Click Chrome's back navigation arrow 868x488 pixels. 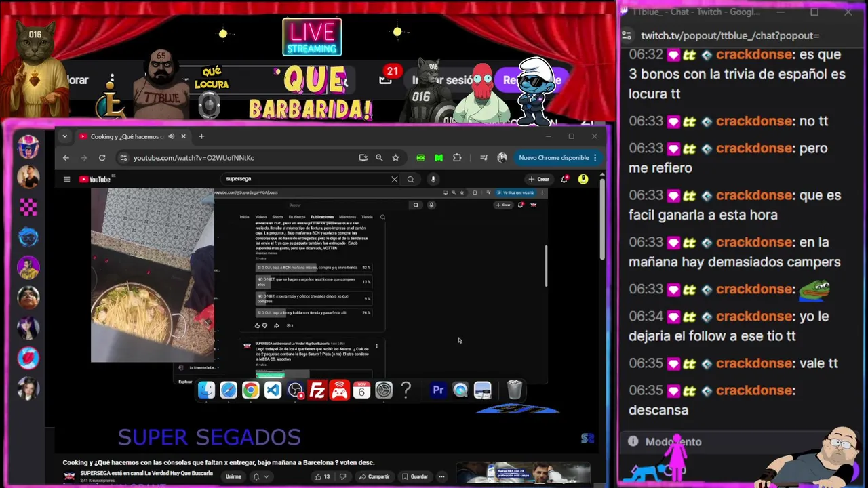click(66, 158)
